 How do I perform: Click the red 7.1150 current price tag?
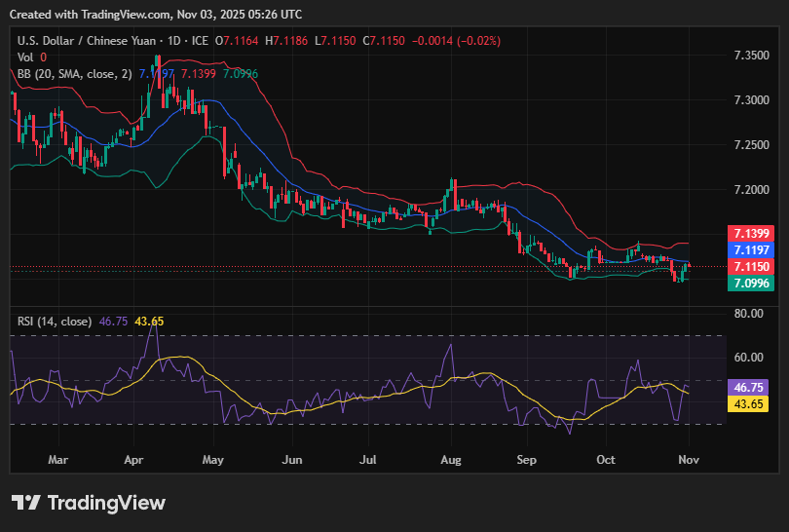750,266
